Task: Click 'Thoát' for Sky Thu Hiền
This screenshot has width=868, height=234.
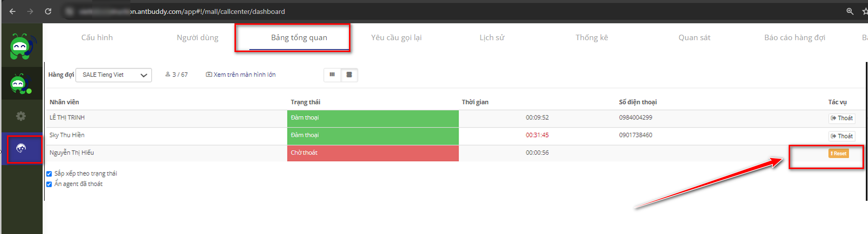Action: 842,136
